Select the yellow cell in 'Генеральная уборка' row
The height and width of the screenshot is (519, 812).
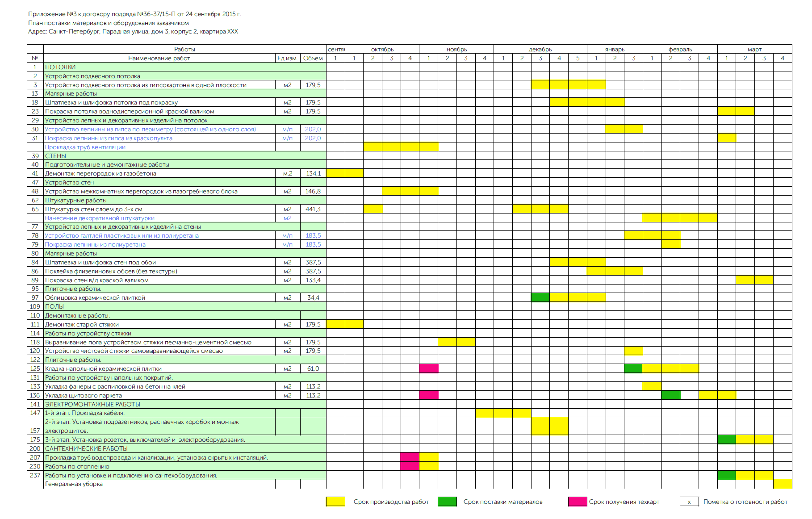click(783, 484)
